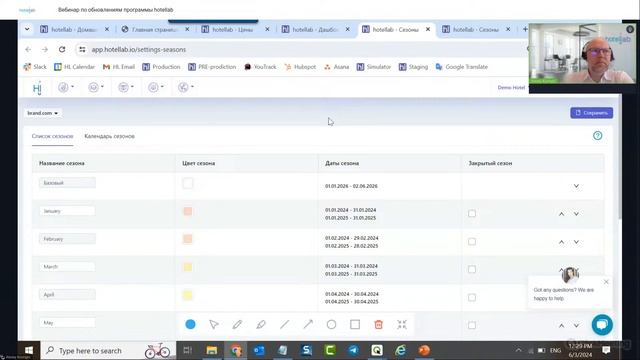Select the highlighter marker tool

coord(261,324)
